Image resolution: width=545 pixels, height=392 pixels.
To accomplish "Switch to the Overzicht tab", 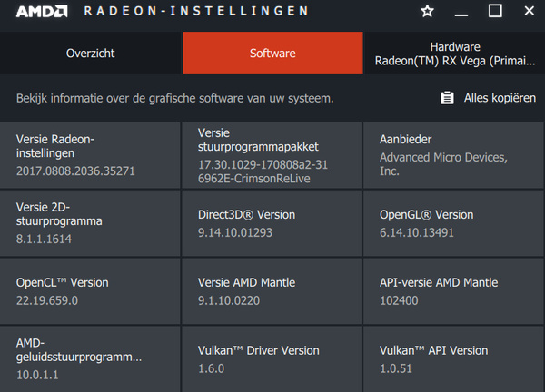I will tap(90, 54).
